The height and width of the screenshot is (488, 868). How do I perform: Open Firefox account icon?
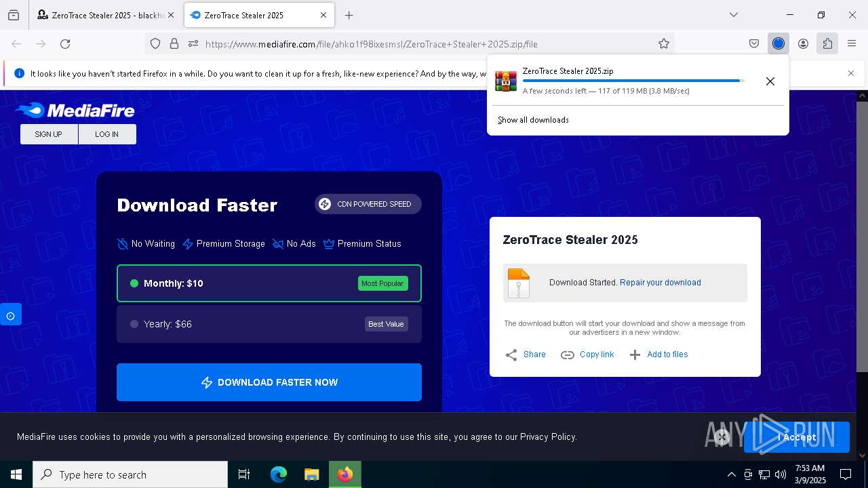pos(803,44)
